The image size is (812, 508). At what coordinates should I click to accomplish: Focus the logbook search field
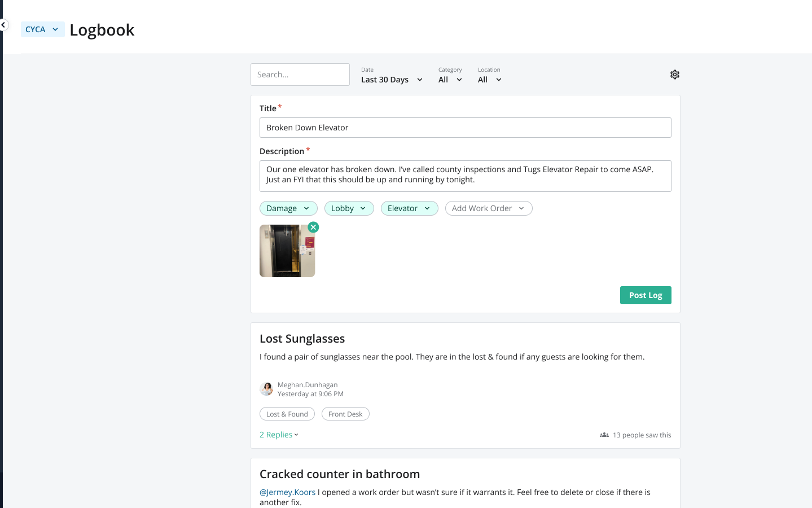[x=300, y=75]
